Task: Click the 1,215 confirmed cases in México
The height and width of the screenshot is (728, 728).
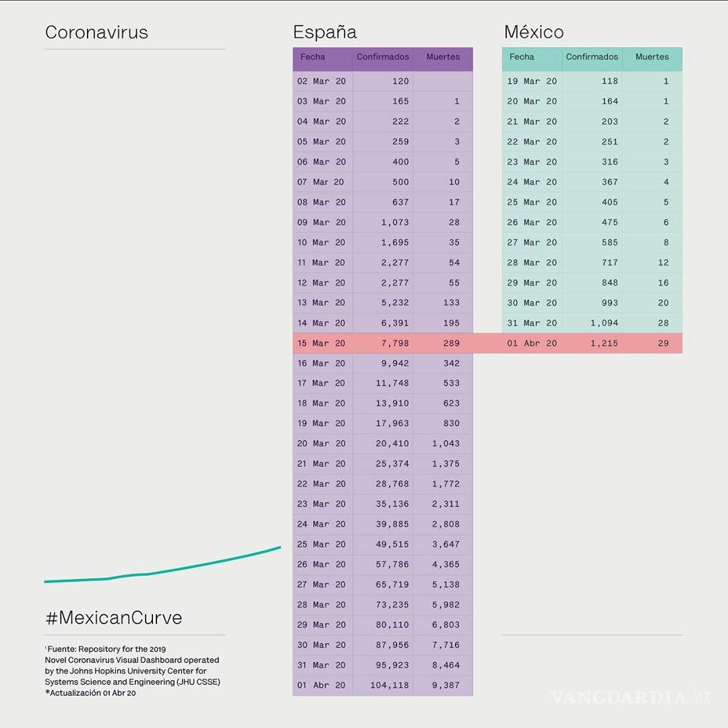Action: (604, 343)
